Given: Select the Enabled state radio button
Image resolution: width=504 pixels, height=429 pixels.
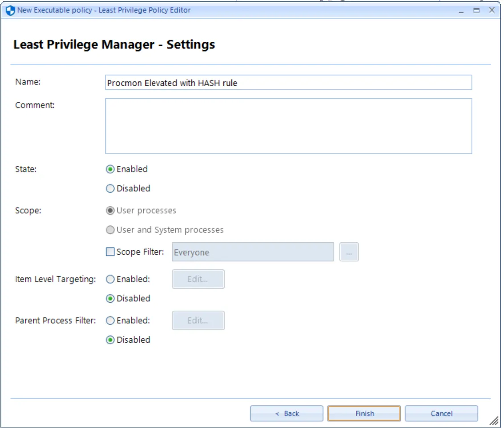Looking at the screenshot, I should pos(110,169).
